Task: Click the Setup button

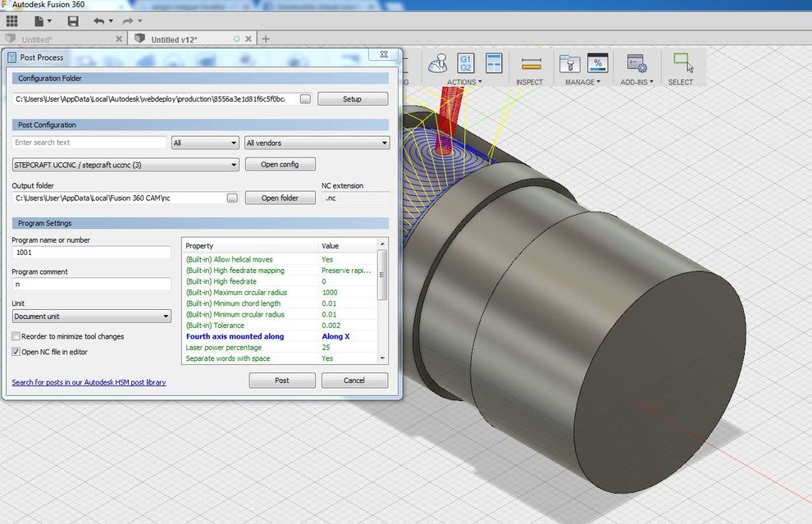Action: click(352, 99)
